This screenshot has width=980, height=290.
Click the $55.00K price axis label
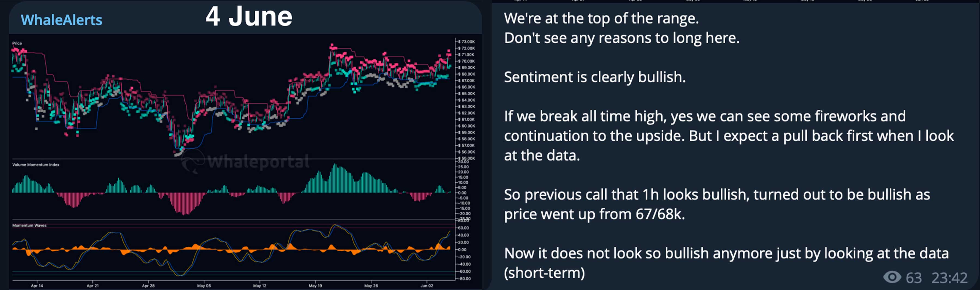466,158
